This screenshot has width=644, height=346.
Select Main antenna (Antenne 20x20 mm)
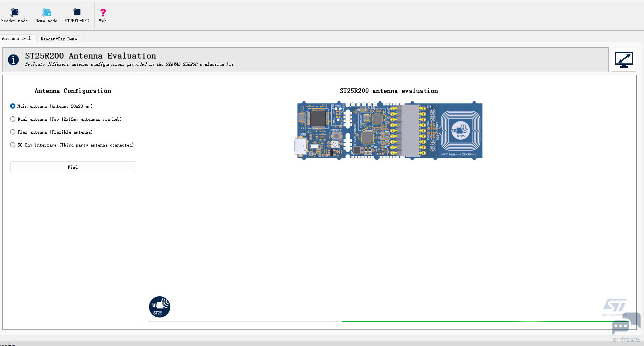51,106
